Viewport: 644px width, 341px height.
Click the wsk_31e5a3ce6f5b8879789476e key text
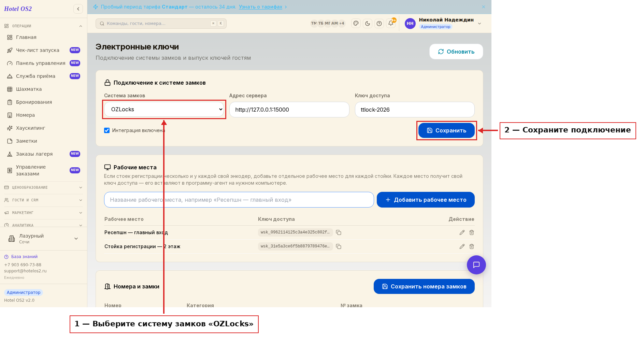coord(295,246)
